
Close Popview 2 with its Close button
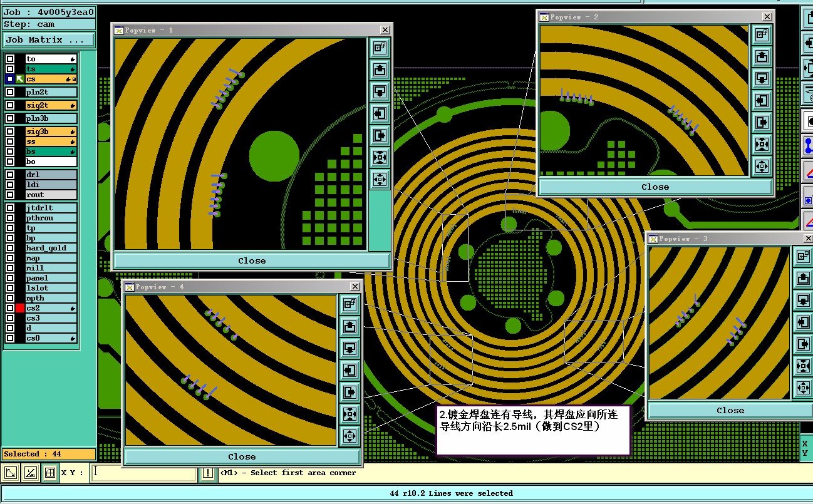pos(655,187)
